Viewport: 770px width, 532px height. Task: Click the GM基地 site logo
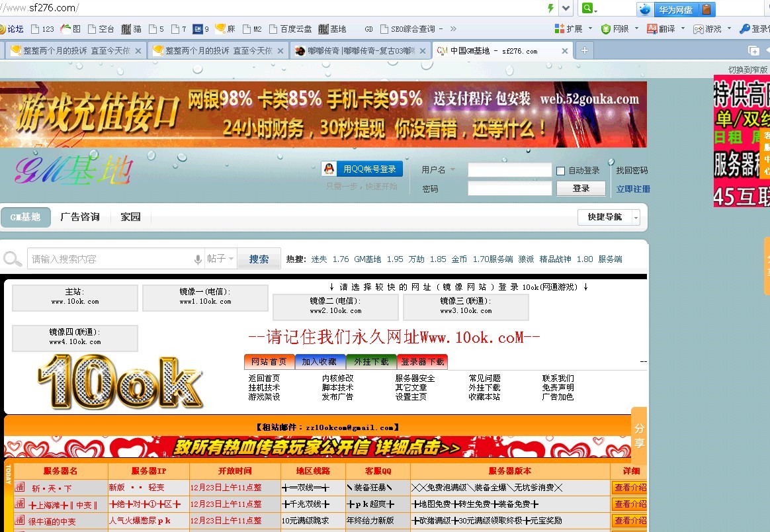73,170
